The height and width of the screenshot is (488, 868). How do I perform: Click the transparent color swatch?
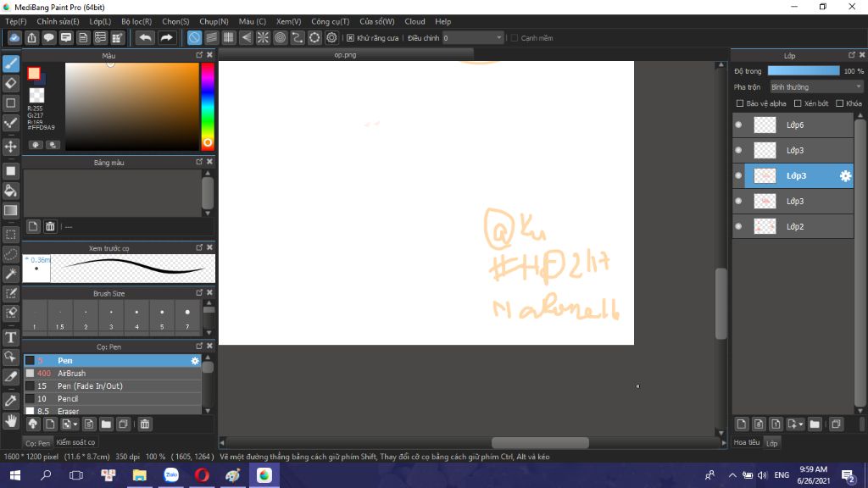36,95
